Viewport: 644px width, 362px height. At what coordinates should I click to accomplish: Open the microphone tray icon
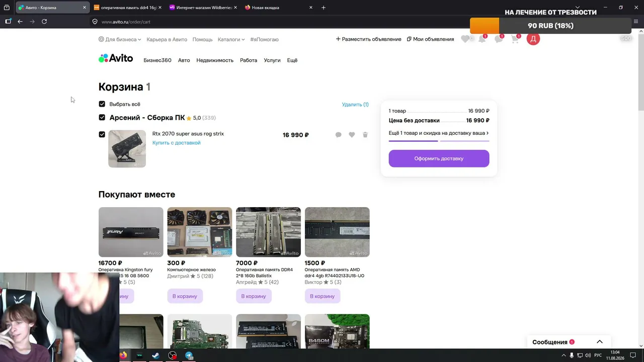pos(572,355)
